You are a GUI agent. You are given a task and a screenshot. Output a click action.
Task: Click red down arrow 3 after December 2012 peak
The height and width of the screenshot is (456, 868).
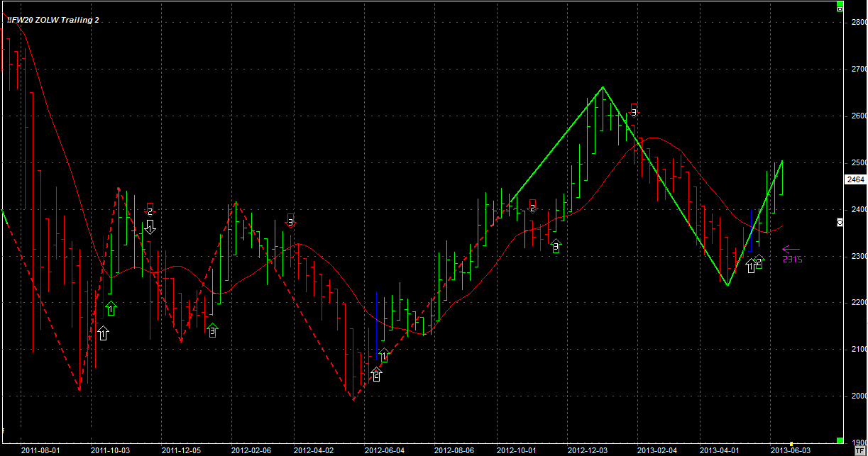634,110
